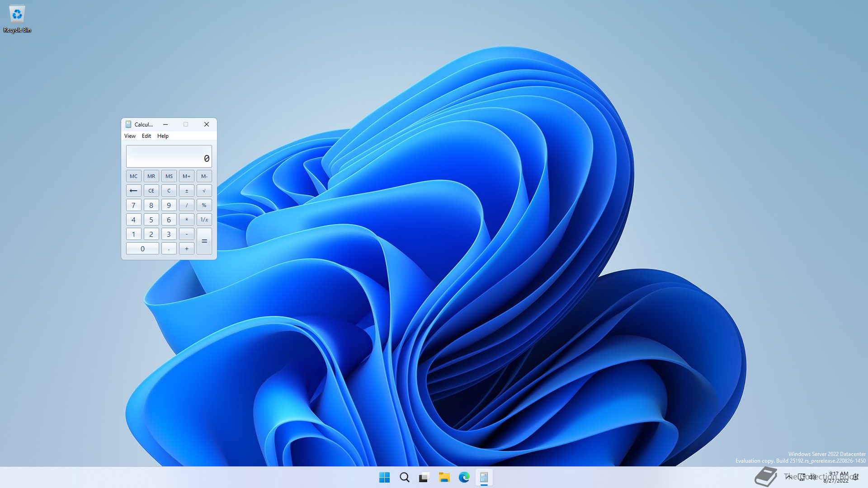Click the percent key
This screenshot has height=488, width=868.
[204, 205]
